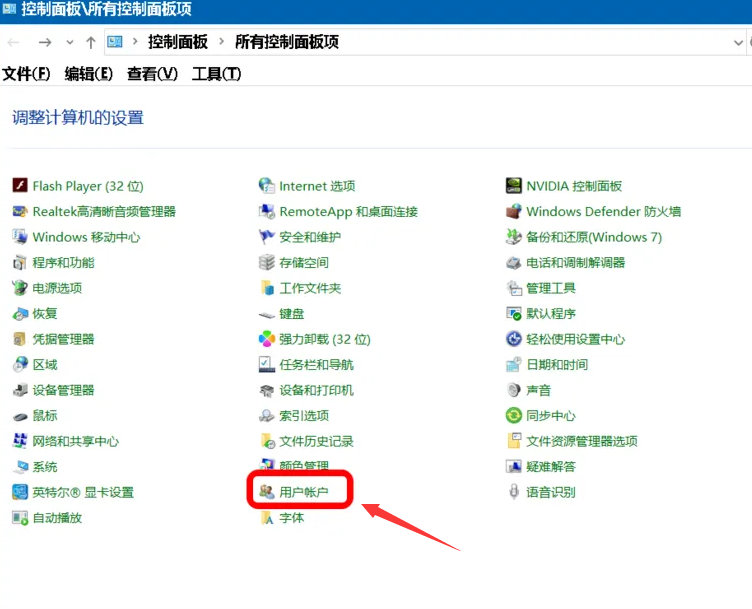Expand the address bar history dropdown
This screenshot has height=609, width=752.
pos(738,43)
